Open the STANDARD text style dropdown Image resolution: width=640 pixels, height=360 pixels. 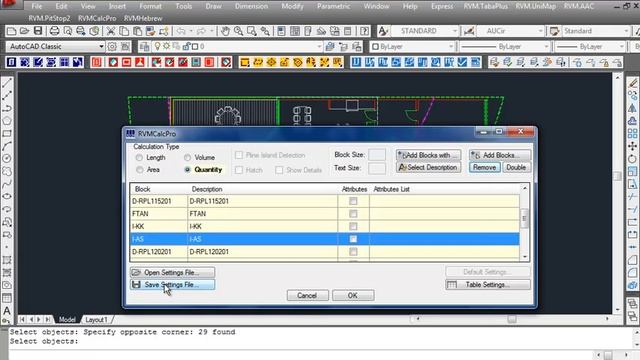coord(454,31)
